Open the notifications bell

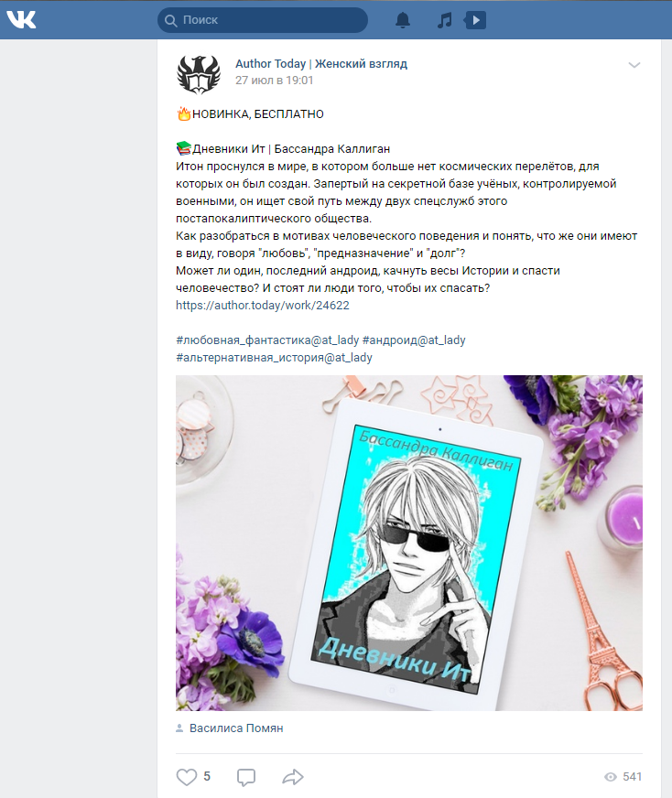403,20
